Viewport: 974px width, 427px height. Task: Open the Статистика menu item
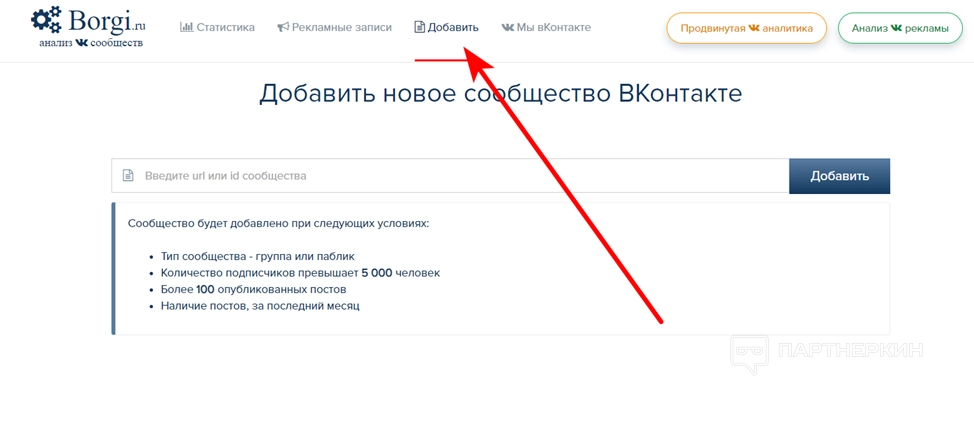tap(217, 27)
